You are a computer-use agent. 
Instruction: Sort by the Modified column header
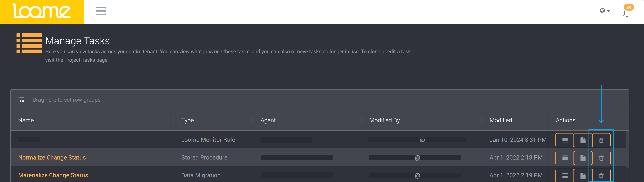tap(500, 120)
